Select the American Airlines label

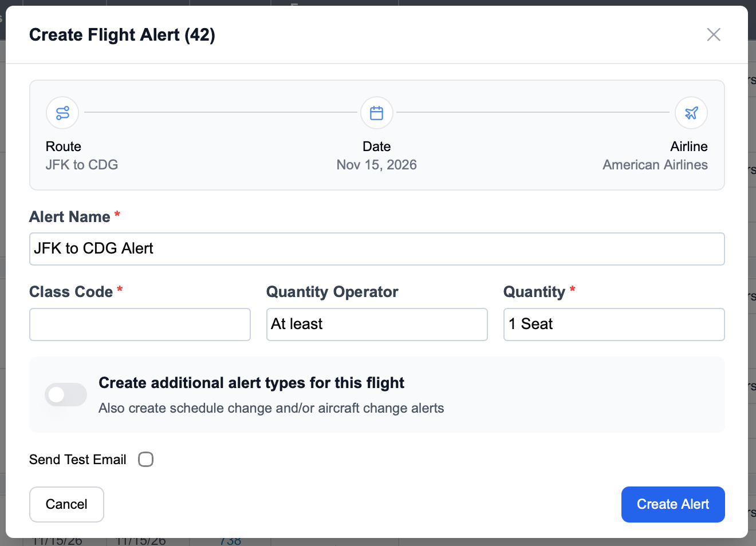(x=655, y=165)
